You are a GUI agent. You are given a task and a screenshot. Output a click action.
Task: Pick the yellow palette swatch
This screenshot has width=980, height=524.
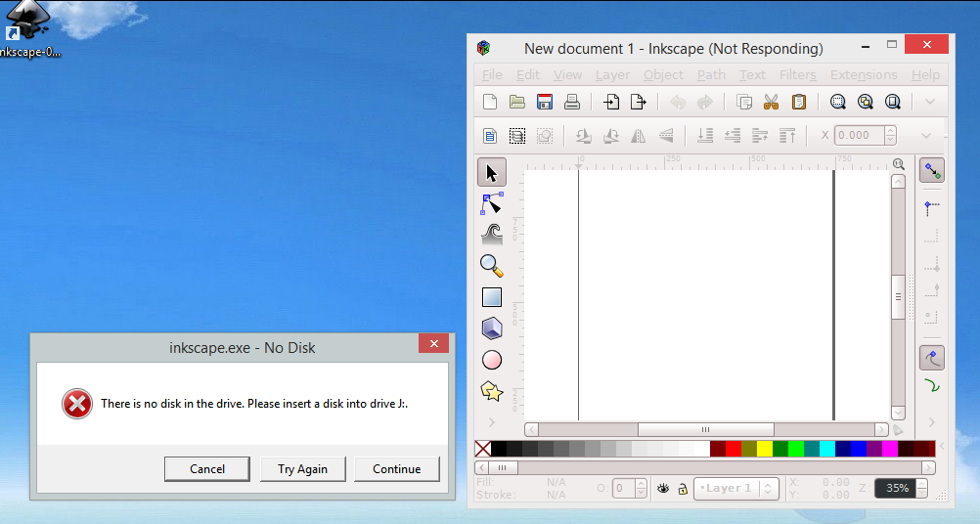pyautogui.click(x=765, y=449)
